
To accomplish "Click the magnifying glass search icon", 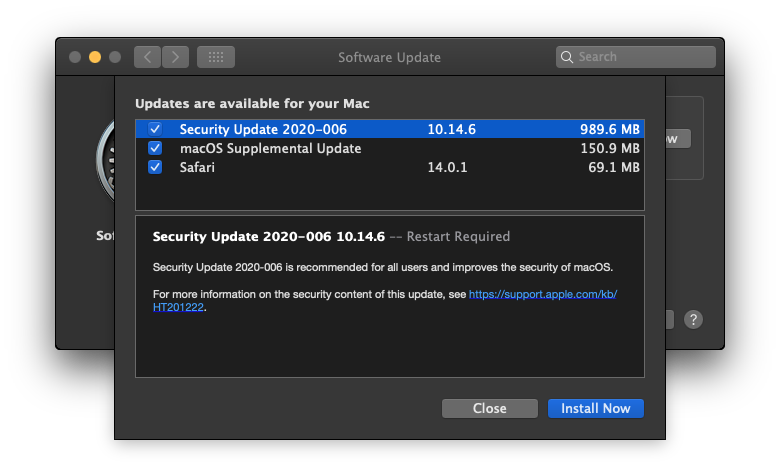I will (x=568, y=57).
